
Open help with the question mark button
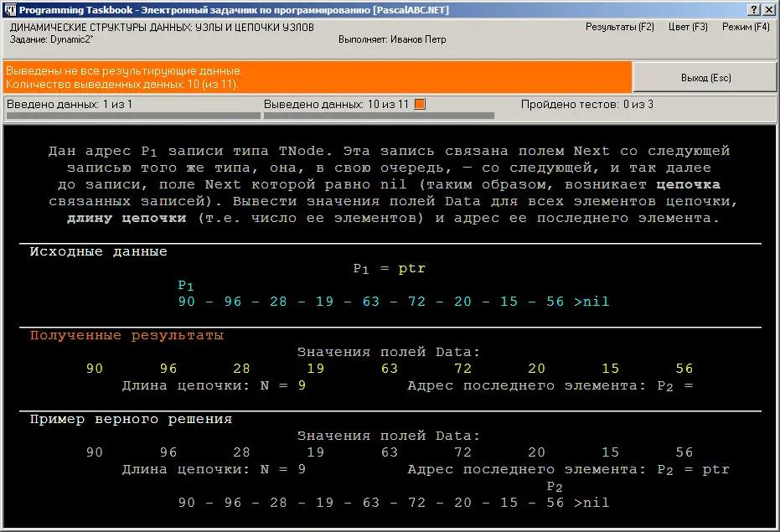(x=754, y=10)
